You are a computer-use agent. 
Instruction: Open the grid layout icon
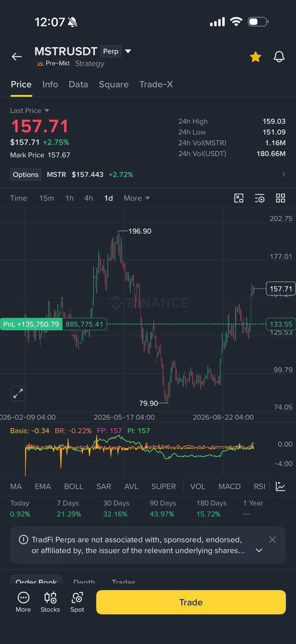pos(280,198)
